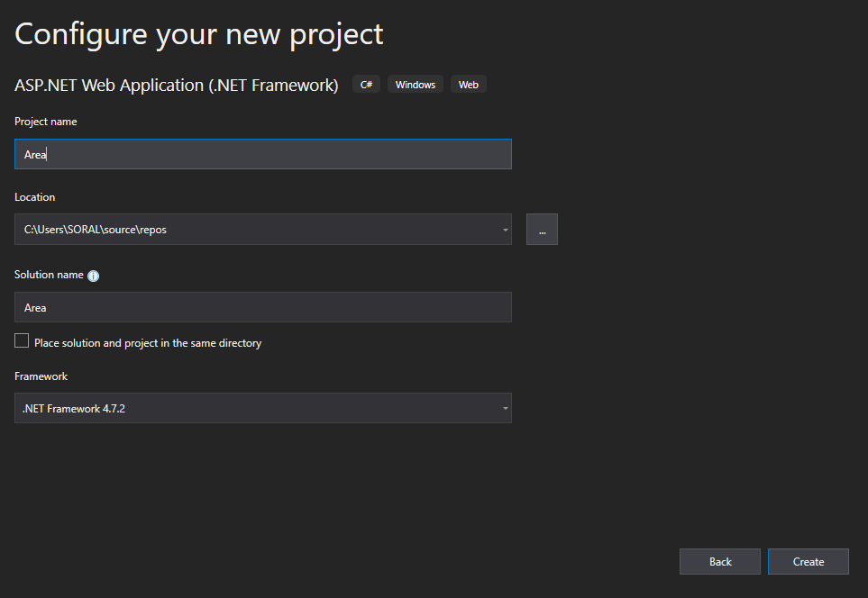This screenshot has width=868, height=598.
Task: Select the .NET Framework 4.7.2 combo box
Action: 263,408
